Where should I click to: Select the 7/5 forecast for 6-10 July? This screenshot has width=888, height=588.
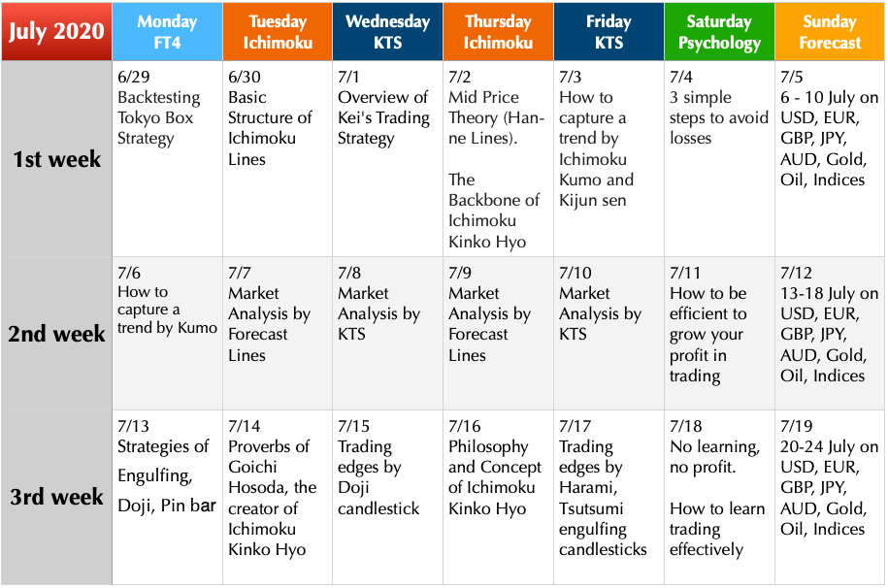coord(830,158)
